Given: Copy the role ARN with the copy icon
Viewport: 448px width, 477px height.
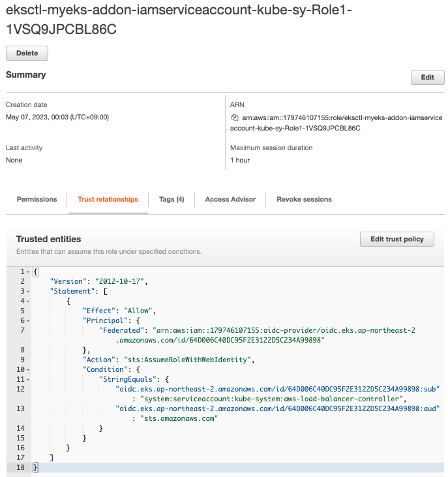Looking at the screenshot, I should point(234,117).
